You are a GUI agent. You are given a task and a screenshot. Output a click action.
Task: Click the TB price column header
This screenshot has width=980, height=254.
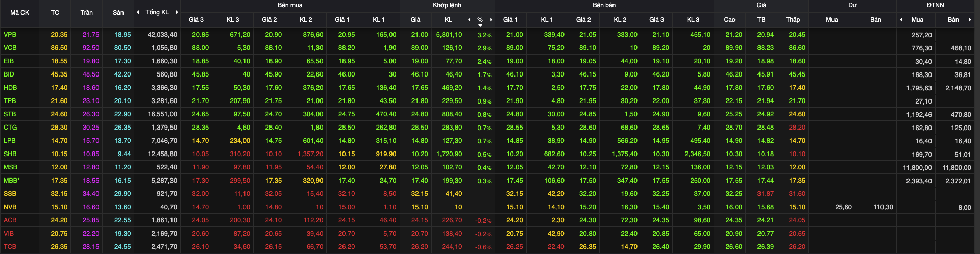pyautogui.click(x=762, y=20)
